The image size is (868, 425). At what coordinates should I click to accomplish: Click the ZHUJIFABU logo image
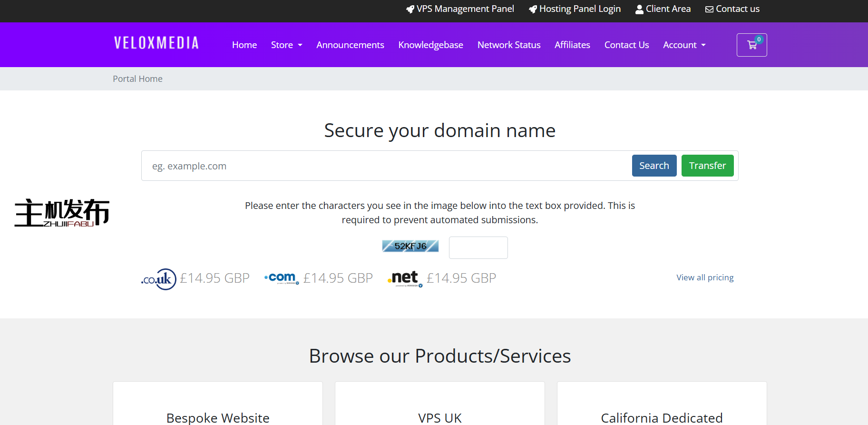(62, 213)
